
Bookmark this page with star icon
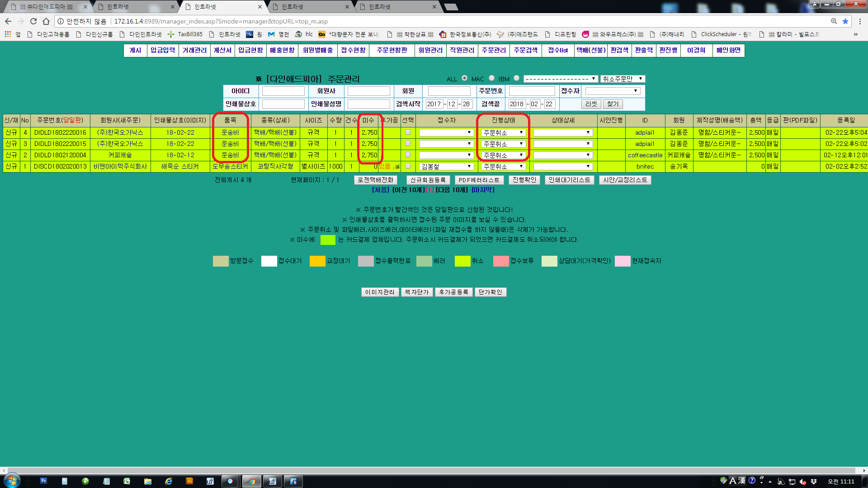tap(845, 21)
